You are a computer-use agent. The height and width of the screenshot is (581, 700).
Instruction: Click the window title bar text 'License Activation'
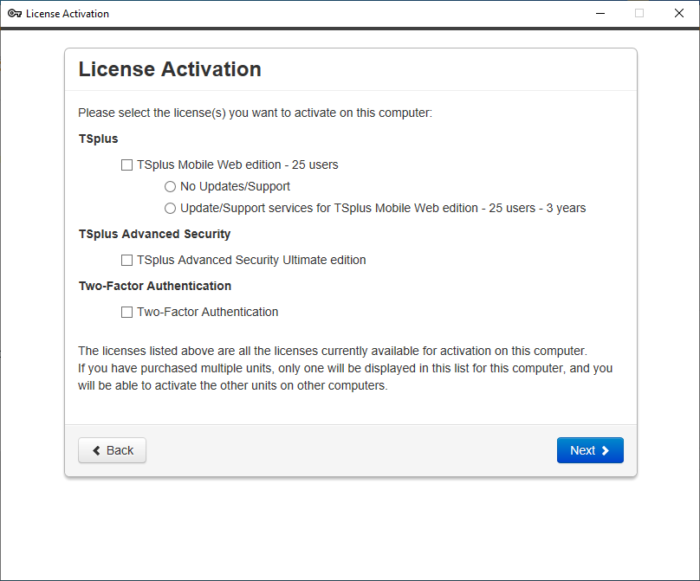(68, 14)
